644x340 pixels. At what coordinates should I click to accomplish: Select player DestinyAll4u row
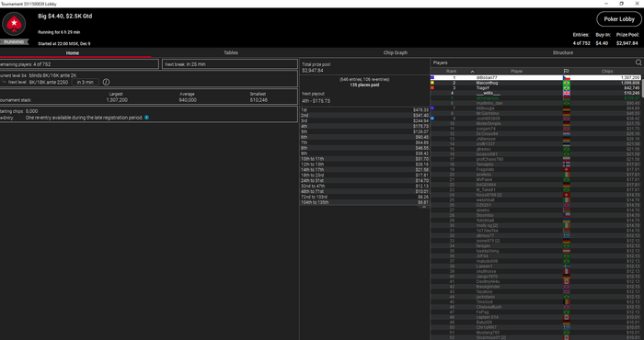[x=535, y=281]
